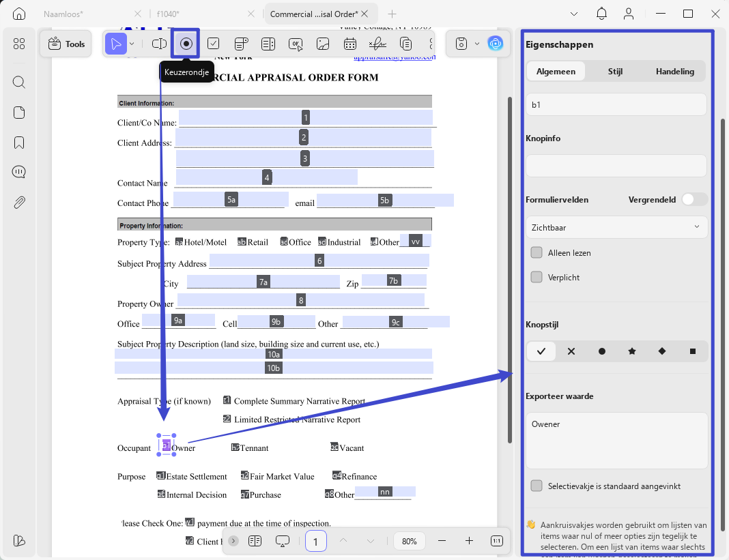This screenshot has width=729, height=560.
Task: Click the Knopinfo text field
Action: tap(616, 166)
